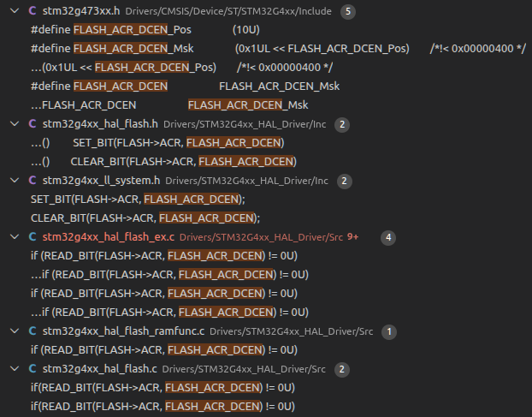The image size is (532, 417).
Task: Click match count badge 1 for hal_flash_ramfunc.c
Action: [x=389, y=331]
